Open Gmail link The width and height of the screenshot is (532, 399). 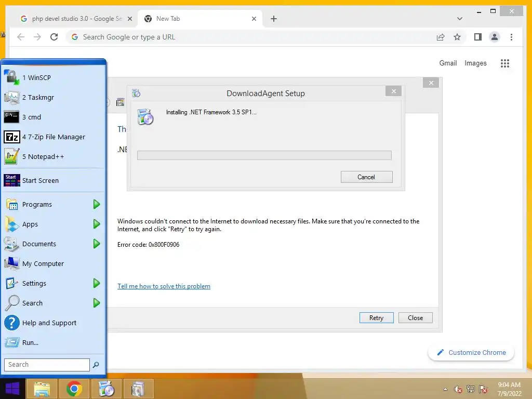448,63
